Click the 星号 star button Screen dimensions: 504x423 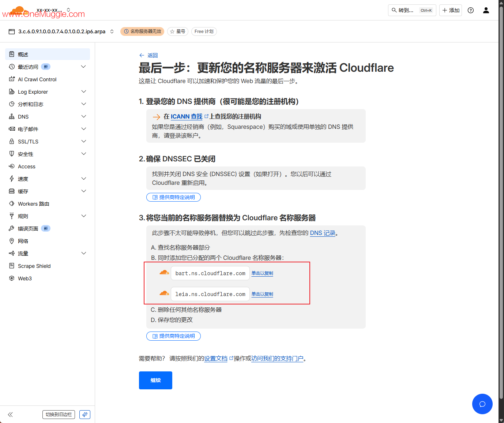[x=178, y=31]
